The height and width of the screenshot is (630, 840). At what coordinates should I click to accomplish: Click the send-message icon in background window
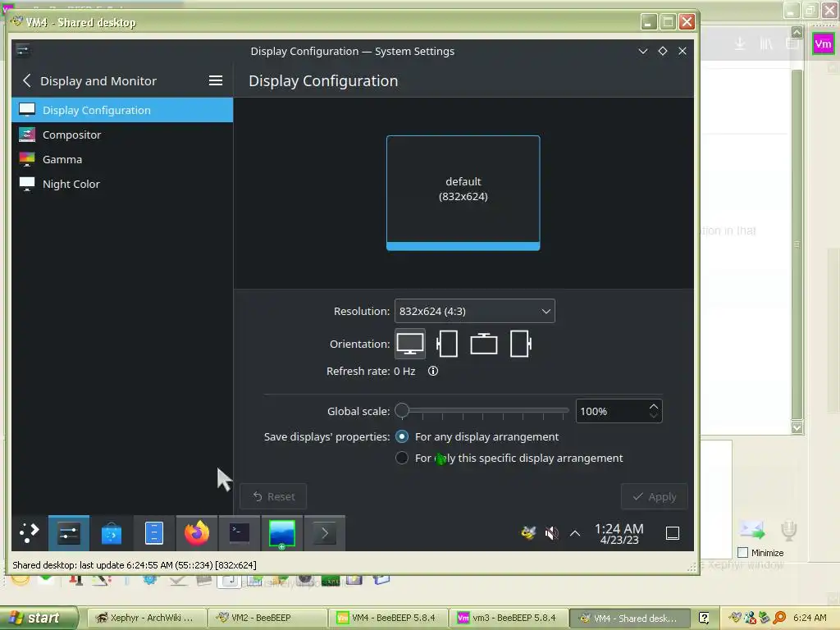(752, 531)
